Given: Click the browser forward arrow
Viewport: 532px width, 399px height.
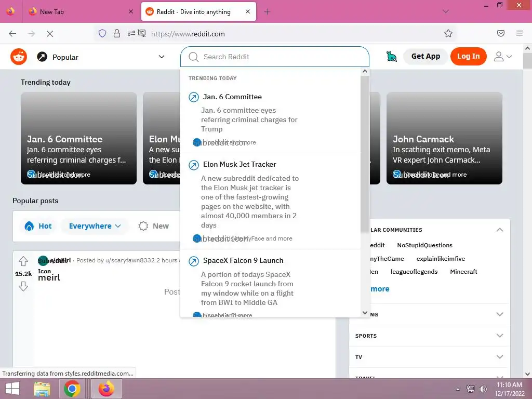Looking at the screenshot, I should point(31,34).
